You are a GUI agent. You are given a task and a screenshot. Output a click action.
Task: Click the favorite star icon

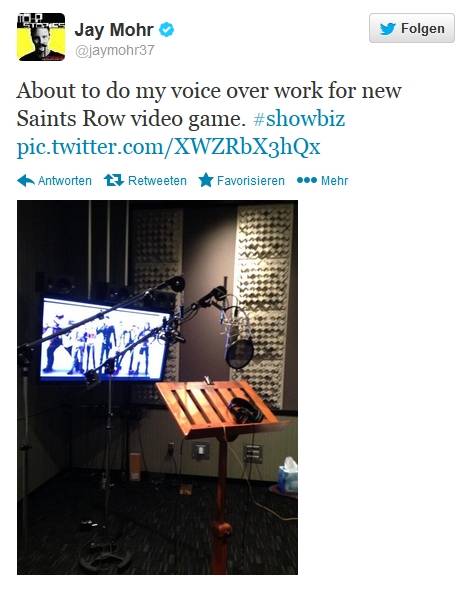tap(206, 180)
